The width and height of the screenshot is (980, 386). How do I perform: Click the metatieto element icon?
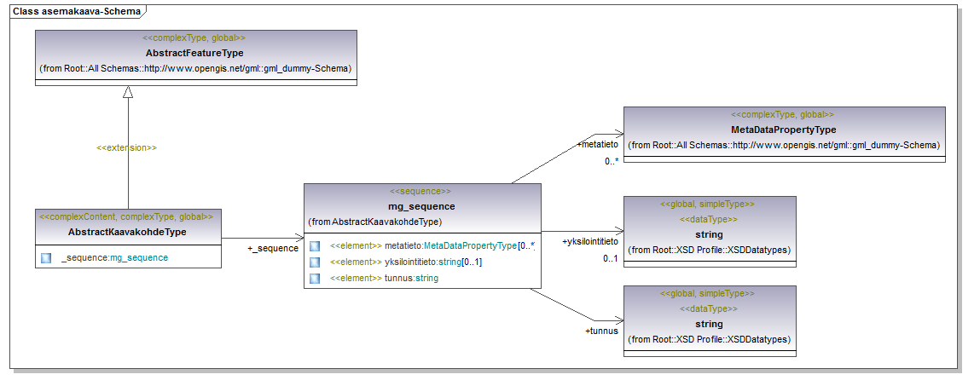pyautogui.click(x=315, y=246)
